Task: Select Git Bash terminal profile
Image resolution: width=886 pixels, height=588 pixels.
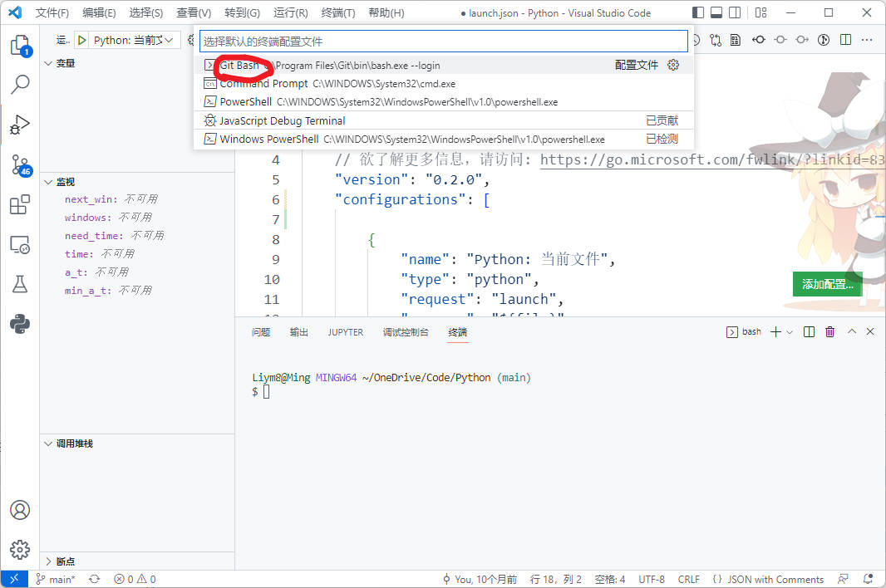Action: 444,65
